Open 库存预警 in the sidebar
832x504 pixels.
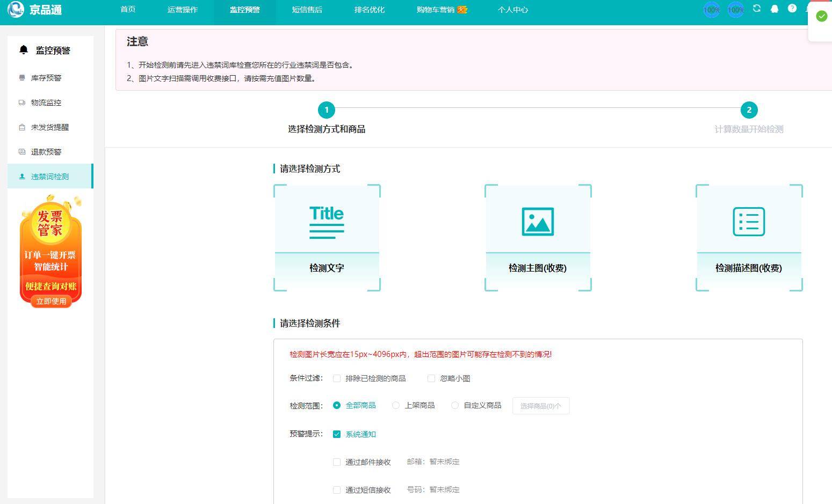point(46,78)
